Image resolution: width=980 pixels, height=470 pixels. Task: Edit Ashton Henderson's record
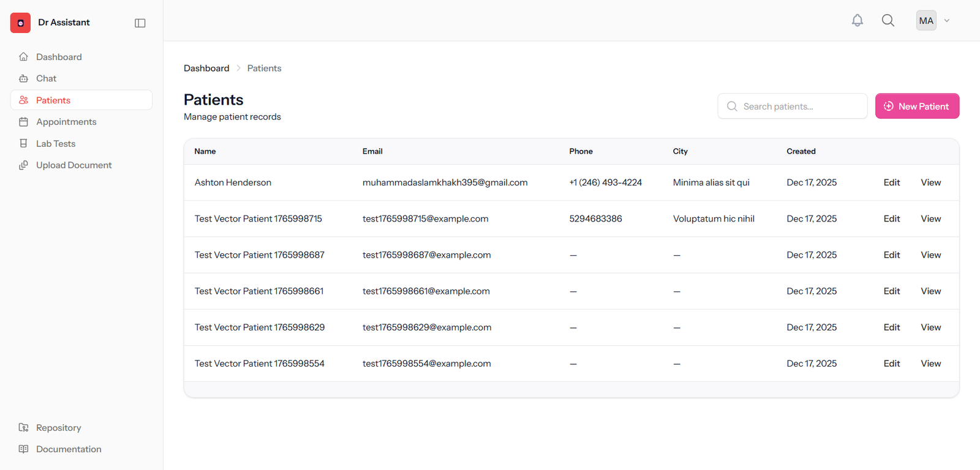click(892, 182)
